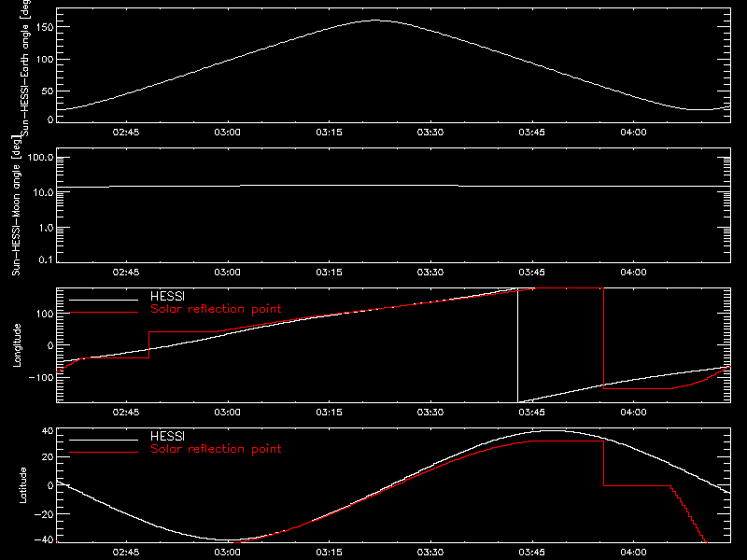Click white HESSI longitude wrap-around vertical line
747x560 pixels.
point(517,345)
